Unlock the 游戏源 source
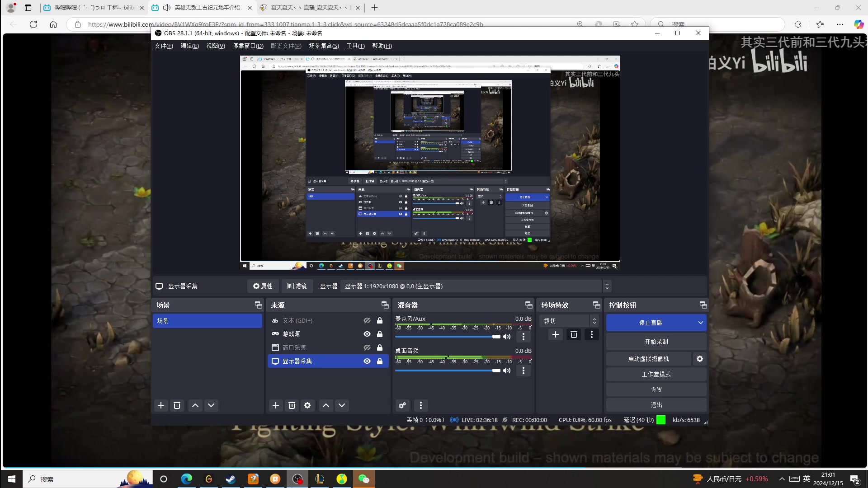The width and height of the screenshot is (868, 488). point(380,334)
